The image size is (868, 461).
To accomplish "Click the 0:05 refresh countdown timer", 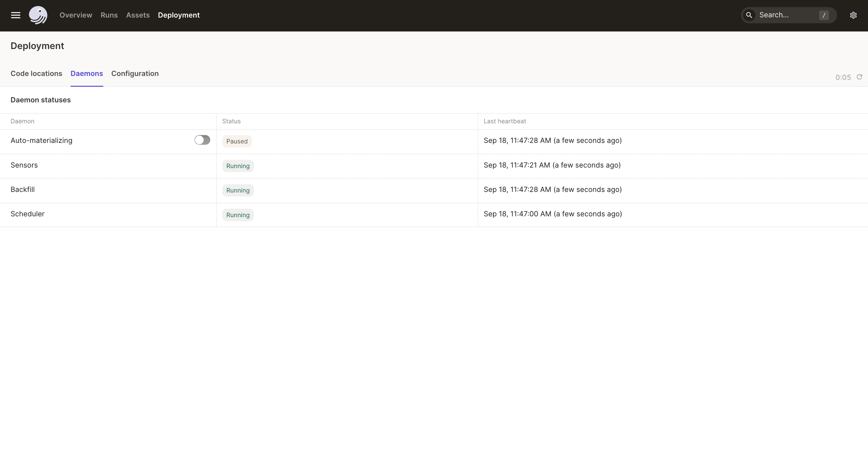I will 843,77.
